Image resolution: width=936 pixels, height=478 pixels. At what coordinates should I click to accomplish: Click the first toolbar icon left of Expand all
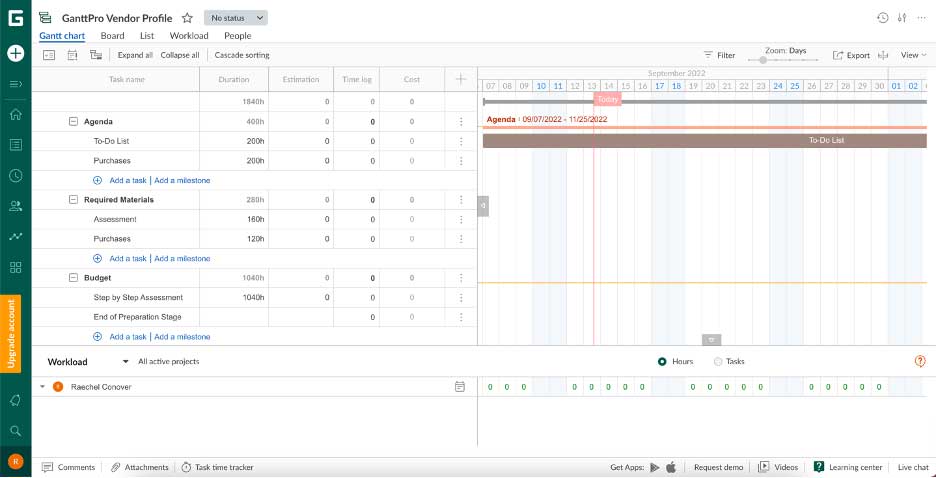(x=49, y=55)
